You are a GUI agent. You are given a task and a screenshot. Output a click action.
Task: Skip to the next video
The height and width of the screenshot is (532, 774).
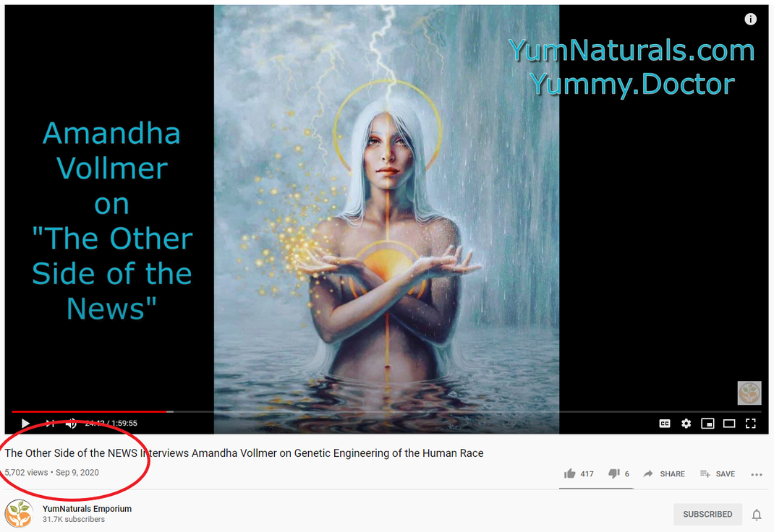[50, 424]
